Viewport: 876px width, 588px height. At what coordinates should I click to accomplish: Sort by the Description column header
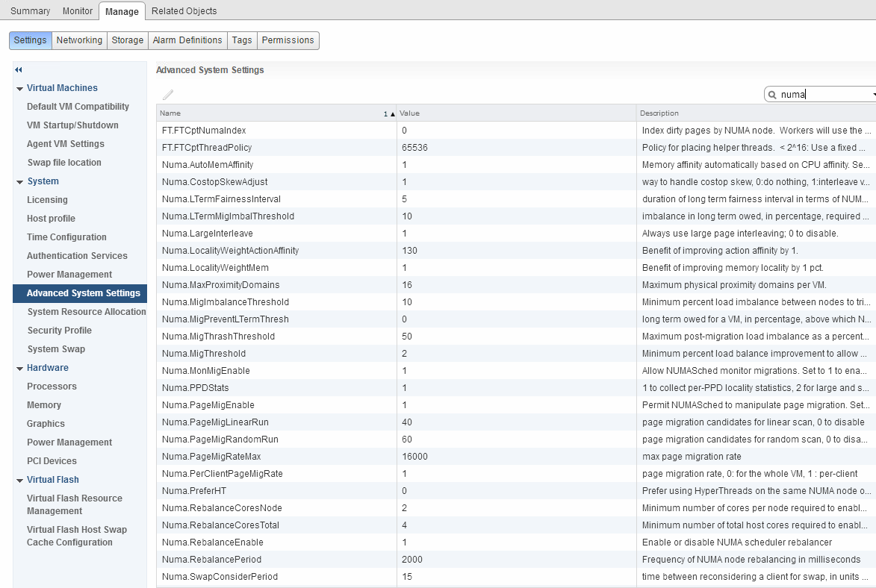coord(757,113)
